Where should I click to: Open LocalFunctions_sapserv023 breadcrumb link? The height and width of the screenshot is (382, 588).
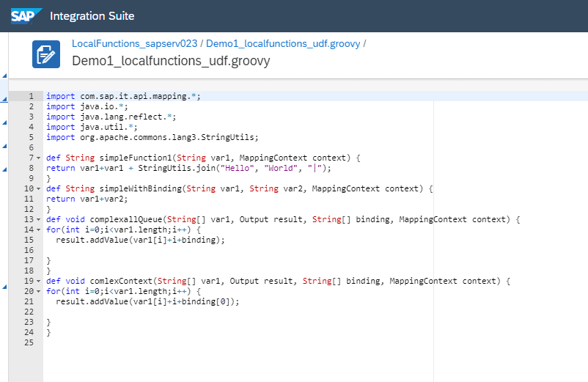click(x=134, y=43)
